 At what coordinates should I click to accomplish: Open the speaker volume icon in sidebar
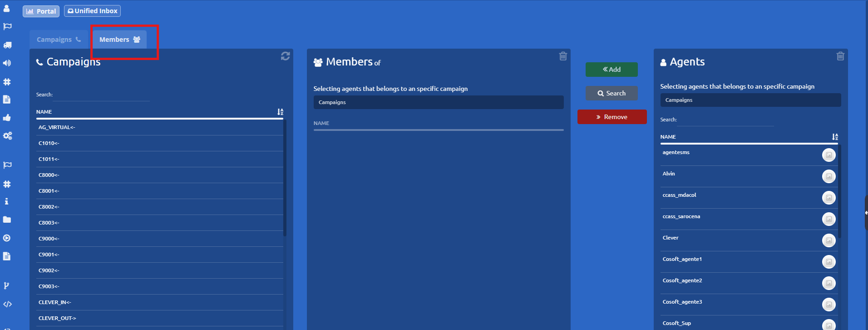[x=7, y=63]
